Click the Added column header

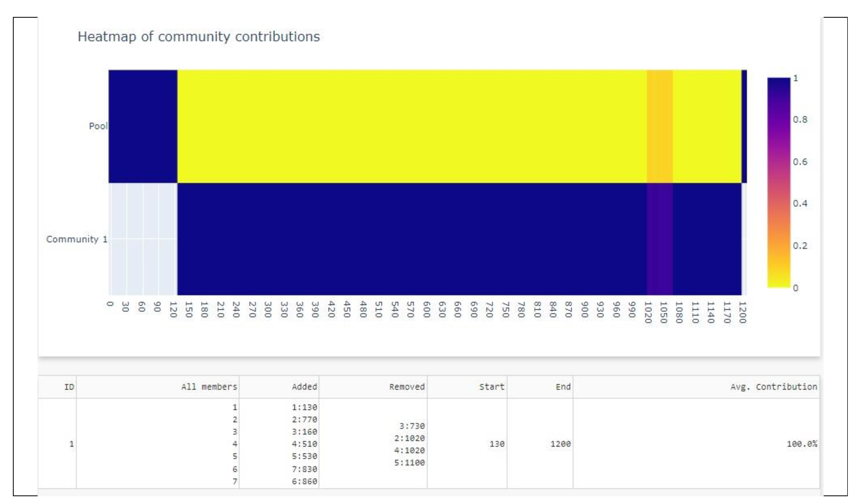coord(304,387)
